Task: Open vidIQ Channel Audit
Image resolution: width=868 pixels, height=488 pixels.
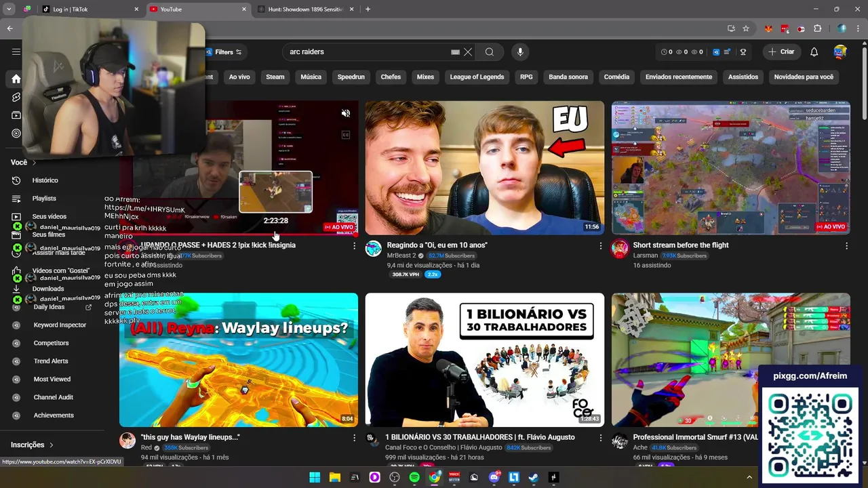Action: coord(53,397)
